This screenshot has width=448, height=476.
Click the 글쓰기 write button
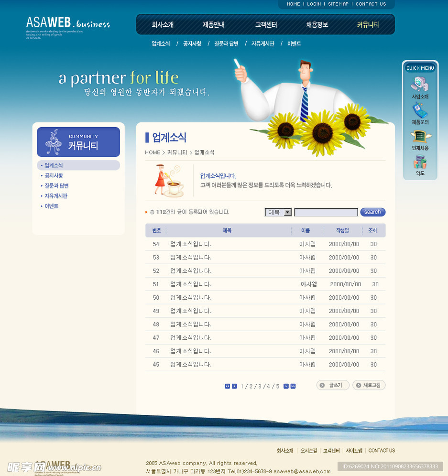click(333, 385)
